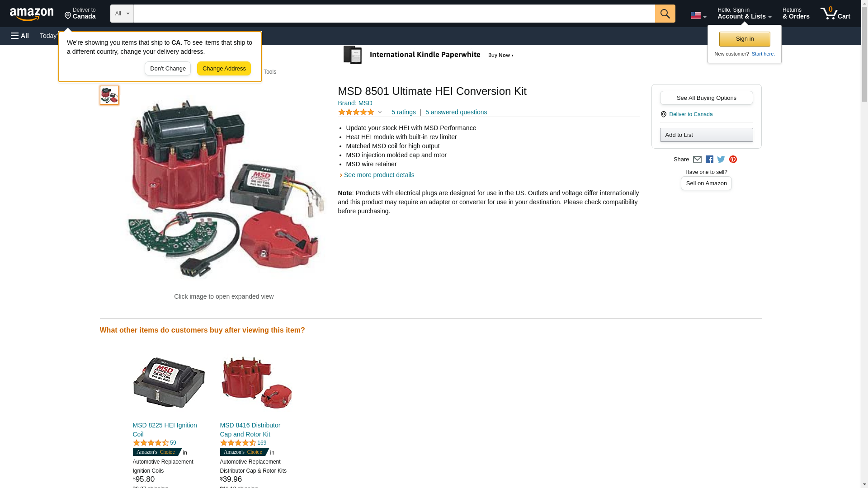Select the product image thumbnail
Screen dimensions: 868x488
[x=109, y=95]
